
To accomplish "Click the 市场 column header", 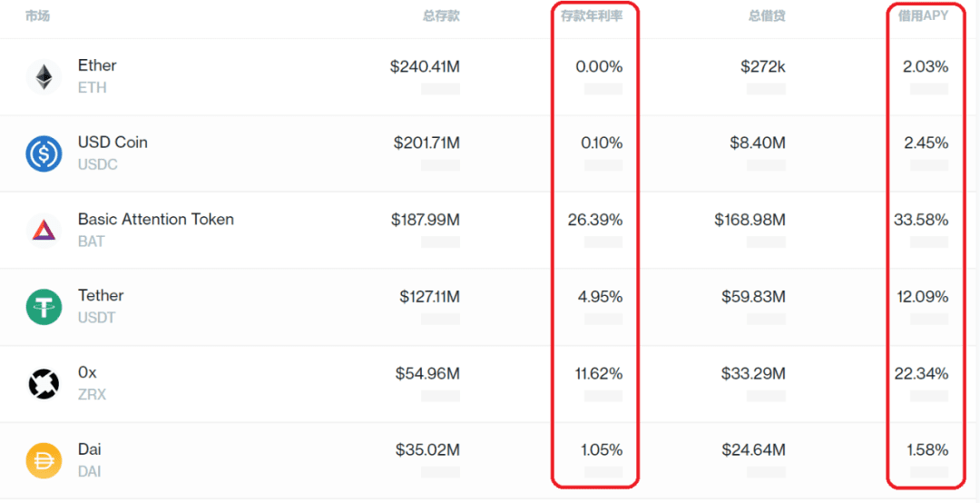I will coord(37,16).
